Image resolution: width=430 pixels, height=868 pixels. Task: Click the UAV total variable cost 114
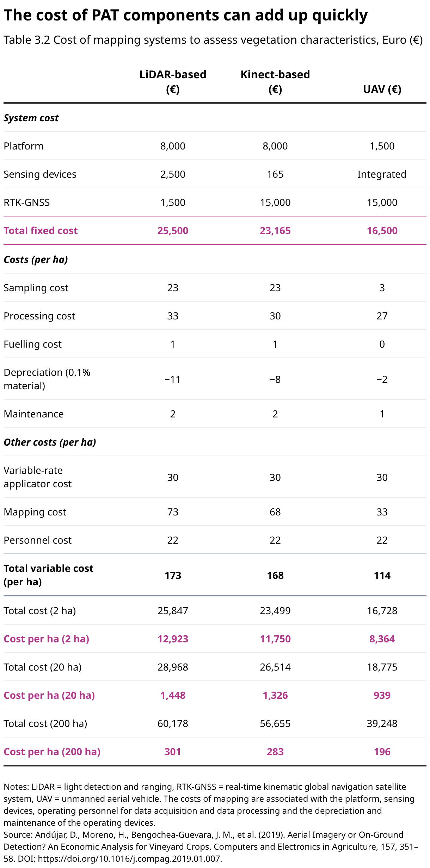382,575
